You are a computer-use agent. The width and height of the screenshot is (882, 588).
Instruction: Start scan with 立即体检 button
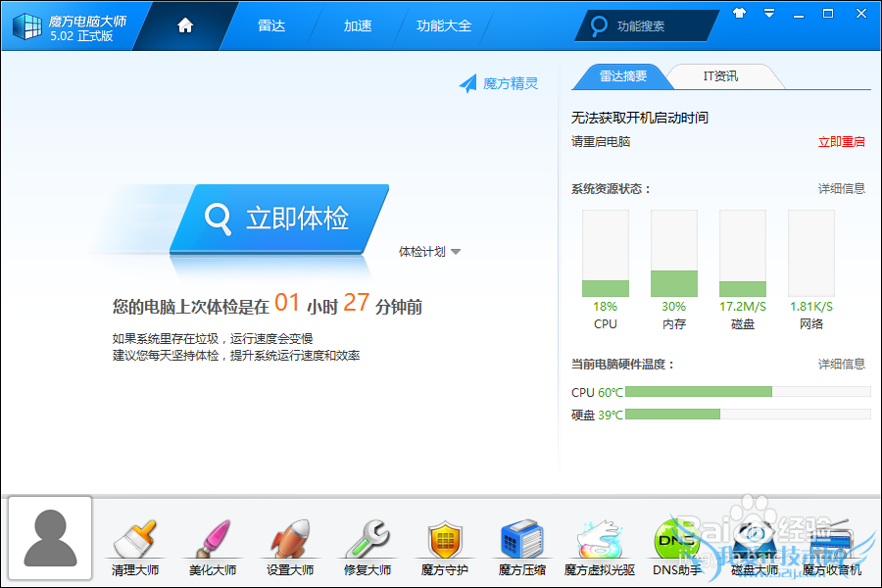pyautogui.click(x=279, y=219)
